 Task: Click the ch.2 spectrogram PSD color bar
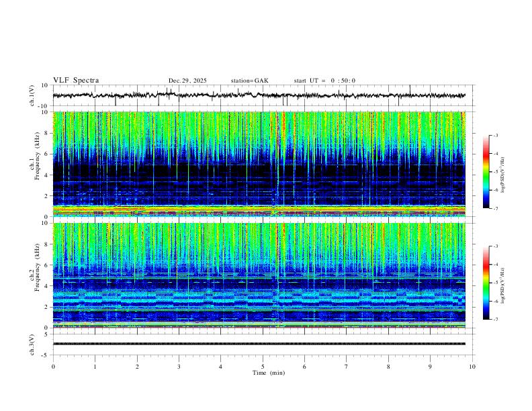click(486, 283)
